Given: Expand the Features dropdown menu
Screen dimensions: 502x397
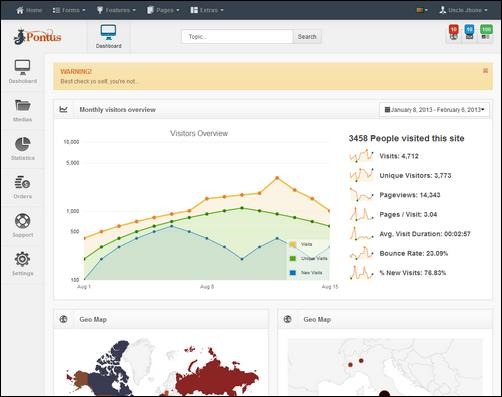Looking at the screenshot, I should [x=116, y=10].
